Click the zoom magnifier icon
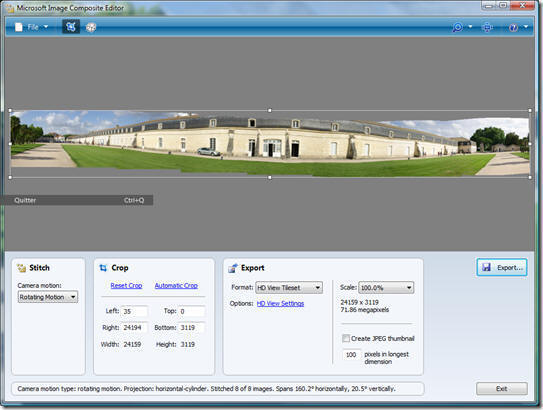543x410 pixels. [x=457, y=27]
